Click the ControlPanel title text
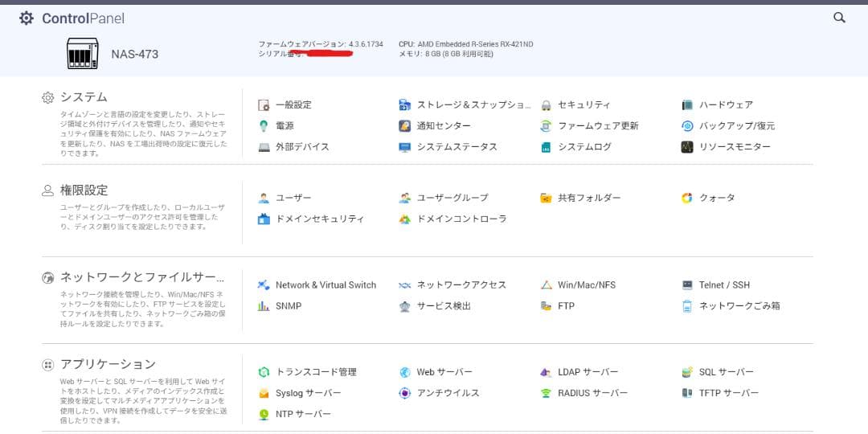This screenshot has width=868, height=434. pyautogui.click(x=83, y=18)
